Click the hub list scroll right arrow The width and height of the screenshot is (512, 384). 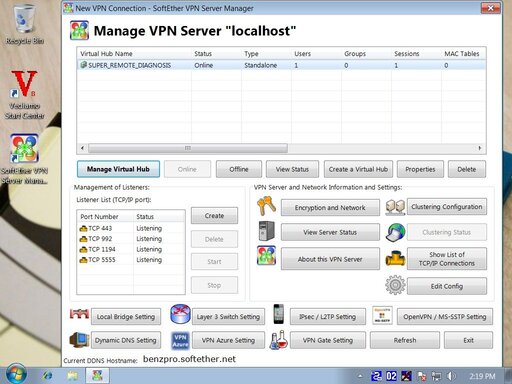(480, 148)
